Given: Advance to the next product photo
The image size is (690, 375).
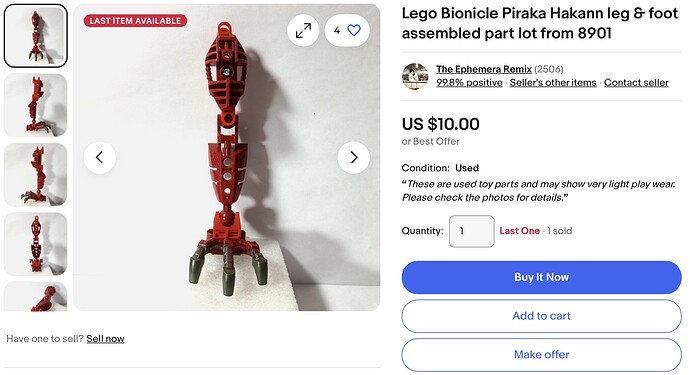Looking at the screenshot, I should pos(354,158).
